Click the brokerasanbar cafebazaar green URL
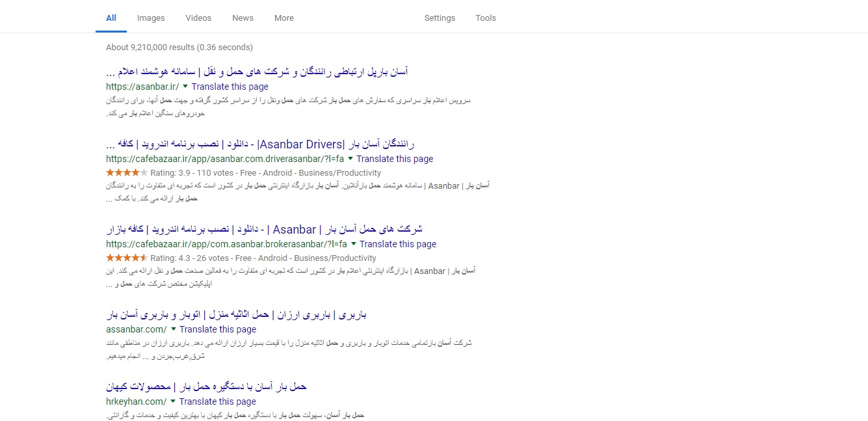The height and width of the screenshot is (421, 868). click(227, 244)
